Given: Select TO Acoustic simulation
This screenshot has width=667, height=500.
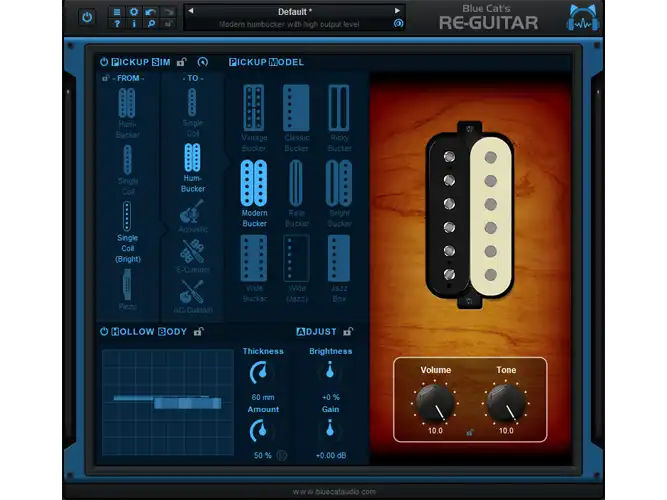Looking at the screenshot, I should [192, 216].
